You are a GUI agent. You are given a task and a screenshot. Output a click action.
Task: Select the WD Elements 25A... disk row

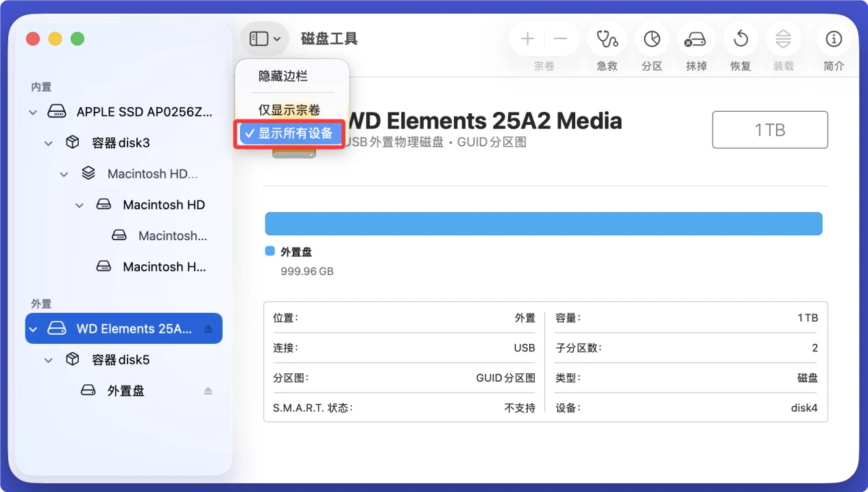pos(124,329)
